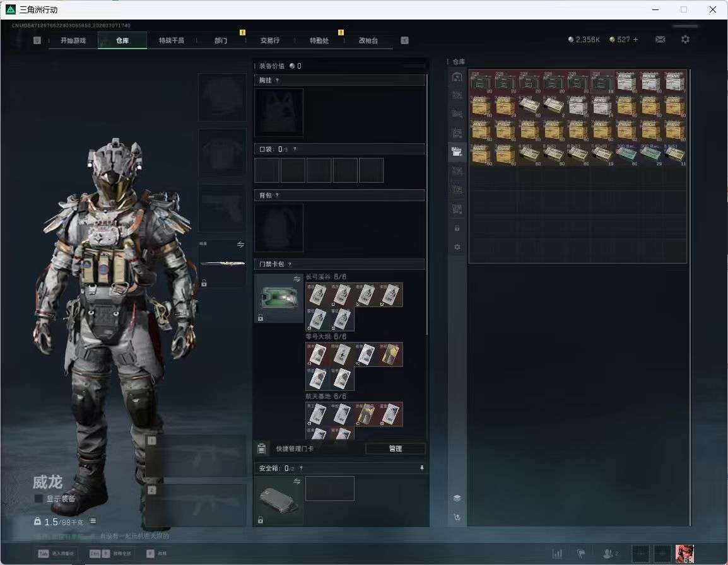Image resolution: width=728 pixels, height=565 pixels.
Task: Expand the weight details list icon
Action: [x=92, y=521]
